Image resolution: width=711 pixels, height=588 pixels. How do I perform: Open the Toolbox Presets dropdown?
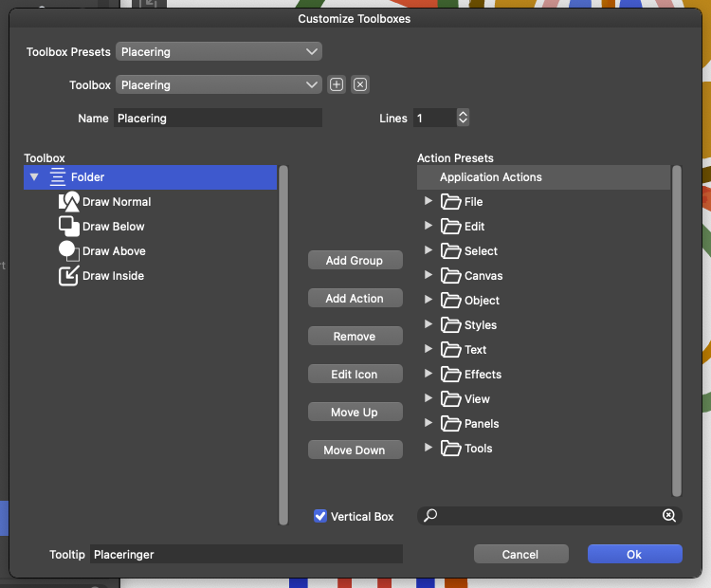coord(219,52)
